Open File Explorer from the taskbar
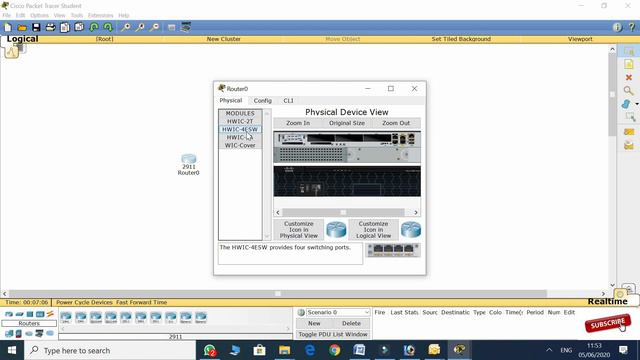The height and width of the screenshot is (360, 640). click(x=284, y=350)
